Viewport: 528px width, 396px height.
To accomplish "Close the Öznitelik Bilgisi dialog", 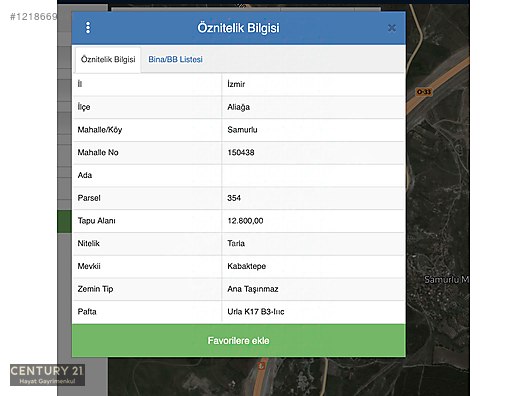I will [391, 28].
